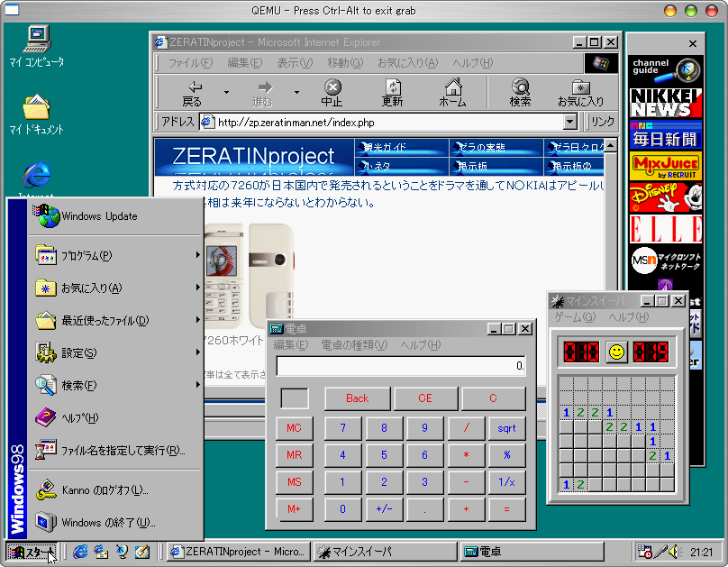Image resolution: width=728 pixels, height=567 pixels.
Task: Click the sqrt button in Calculator
Action: [506, 428]
